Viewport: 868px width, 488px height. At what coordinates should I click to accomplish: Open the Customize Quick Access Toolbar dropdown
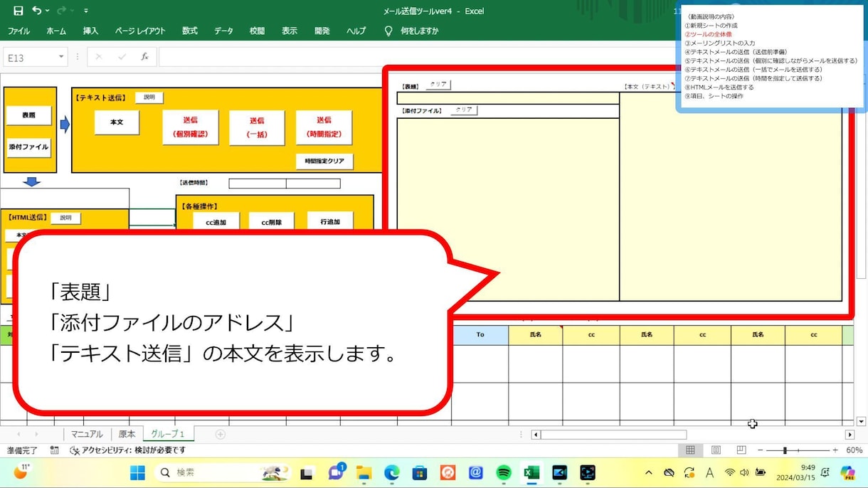point(86,11)
